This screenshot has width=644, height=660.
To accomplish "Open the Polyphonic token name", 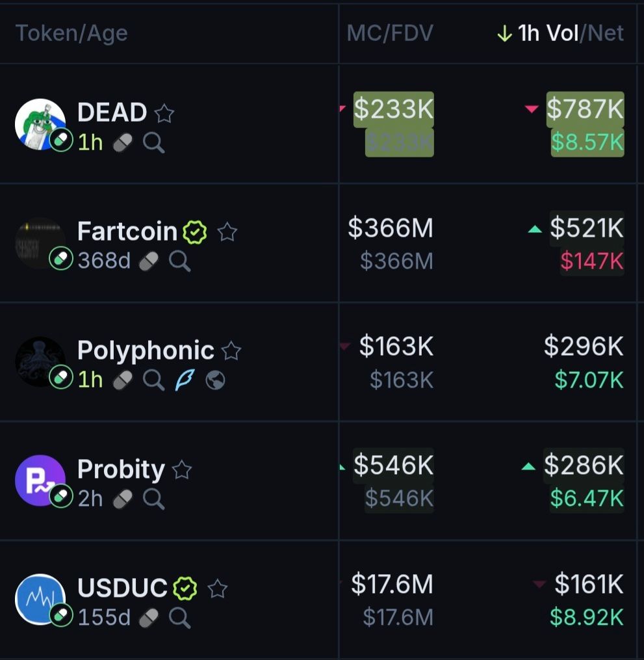I will [146, 350].
